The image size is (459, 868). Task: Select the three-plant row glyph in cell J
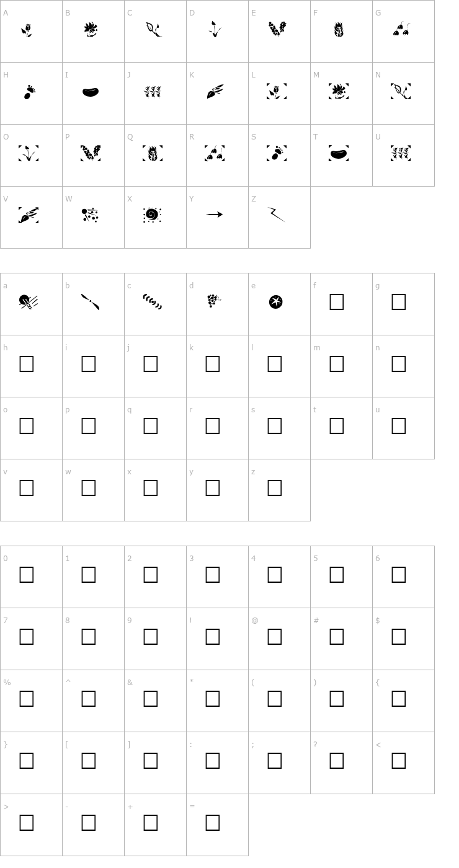pyautogui.click(x=153, y=92)
